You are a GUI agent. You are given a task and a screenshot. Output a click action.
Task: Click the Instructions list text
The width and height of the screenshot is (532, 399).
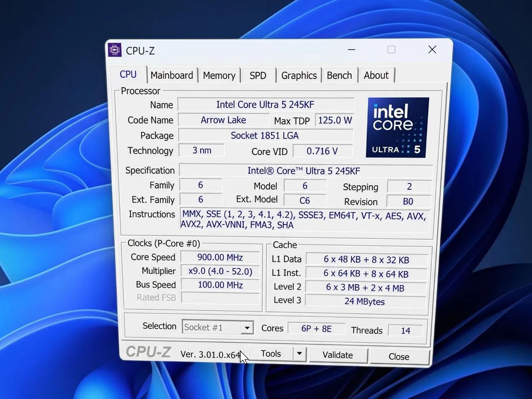tap(304, 220)
